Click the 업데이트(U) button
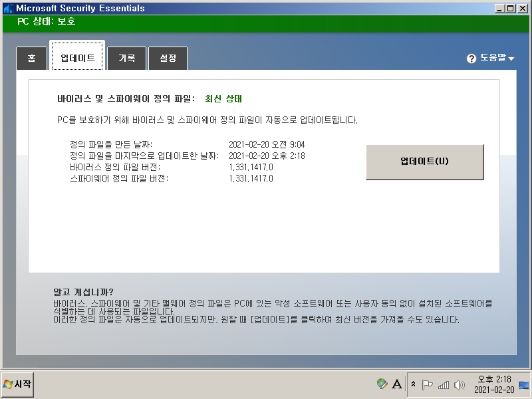The height and width of the screenshot is (399, 532). pyautogui.click(x=425, y=162)
